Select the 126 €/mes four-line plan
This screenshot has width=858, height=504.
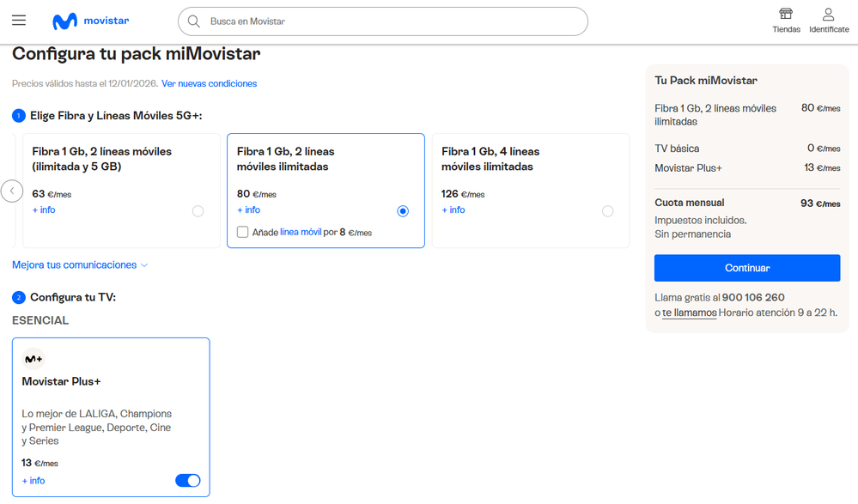(x=608, y=211)
